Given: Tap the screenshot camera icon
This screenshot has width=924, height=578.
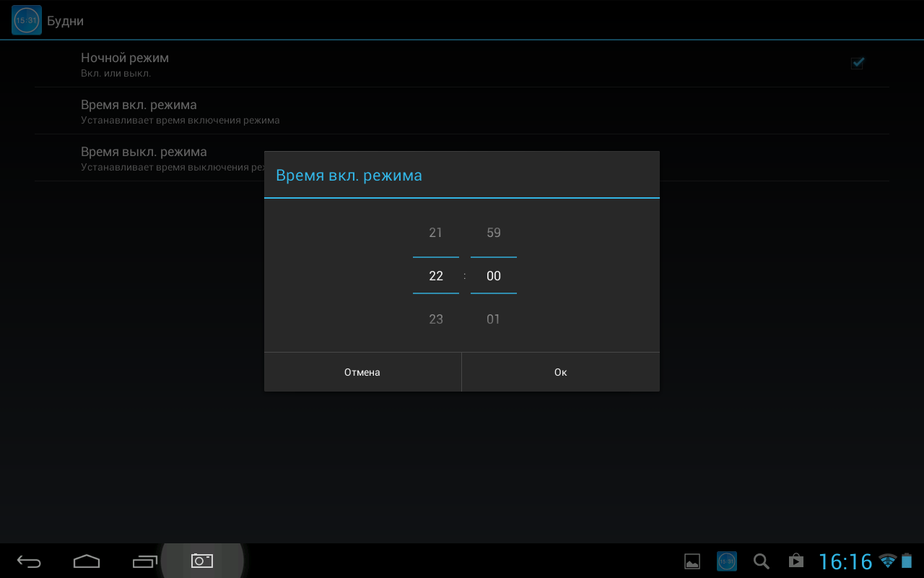Looking at the screenshot, I should pos(202,561).
